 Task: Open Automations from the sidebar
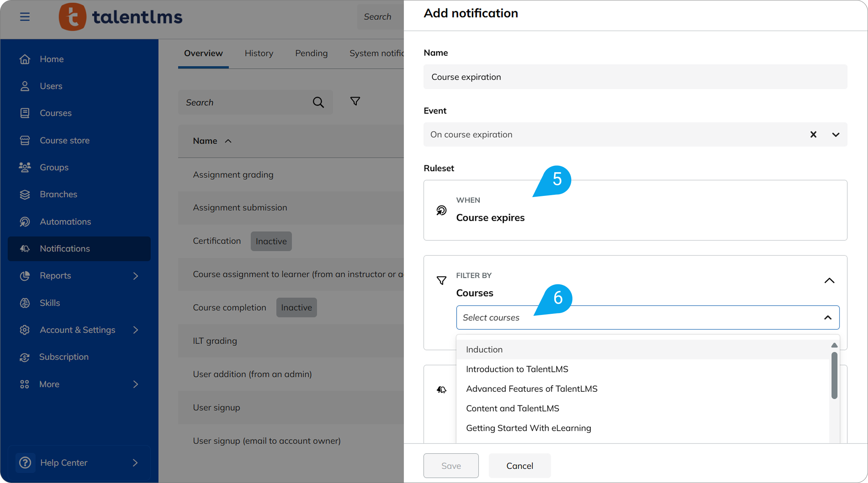point(65,222)
